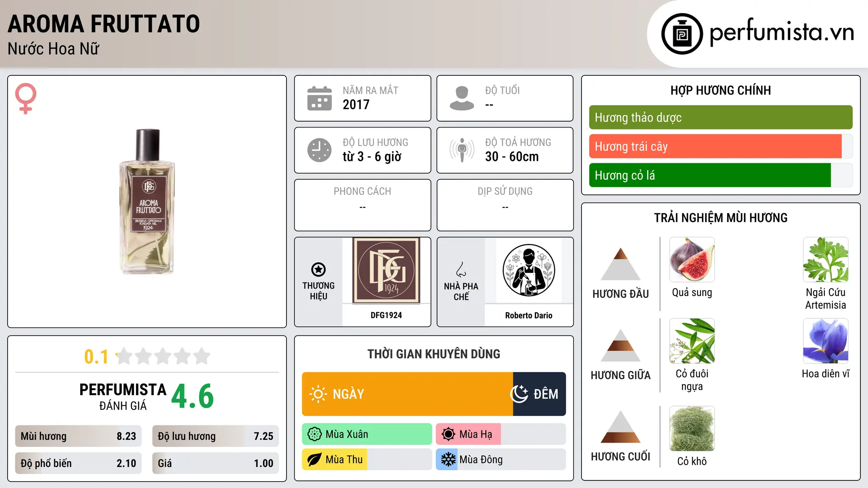
Task: Click the sillage value 30 - 60cm
Action: click(512, 157)
